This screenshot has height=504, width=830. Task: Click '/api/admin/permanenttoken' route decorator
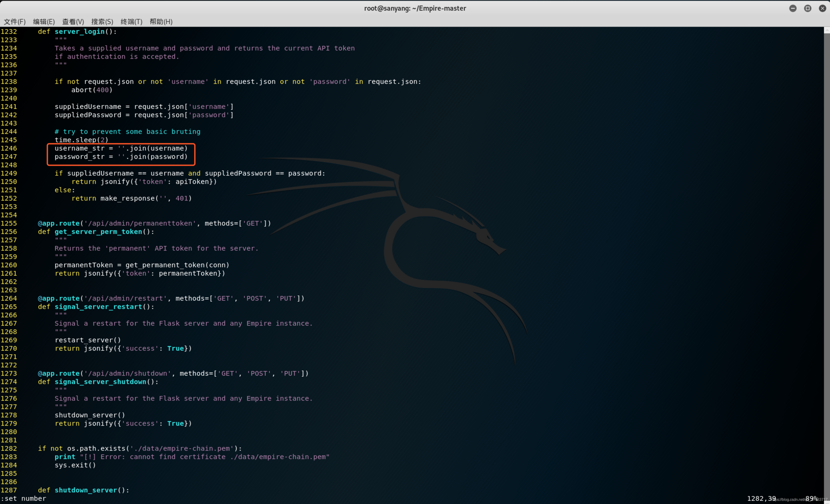tap(154, 223)
